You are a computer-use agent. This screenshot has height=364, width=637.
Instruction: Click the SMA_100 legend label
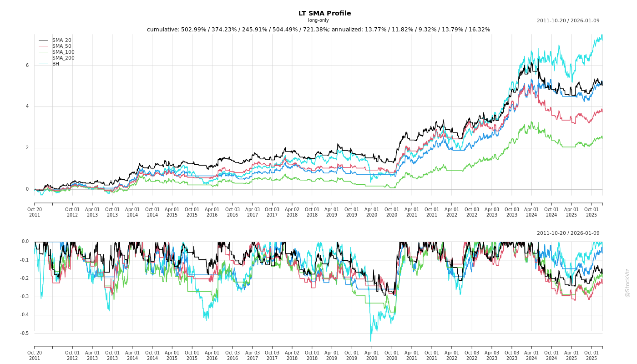[x=63, y=52]
